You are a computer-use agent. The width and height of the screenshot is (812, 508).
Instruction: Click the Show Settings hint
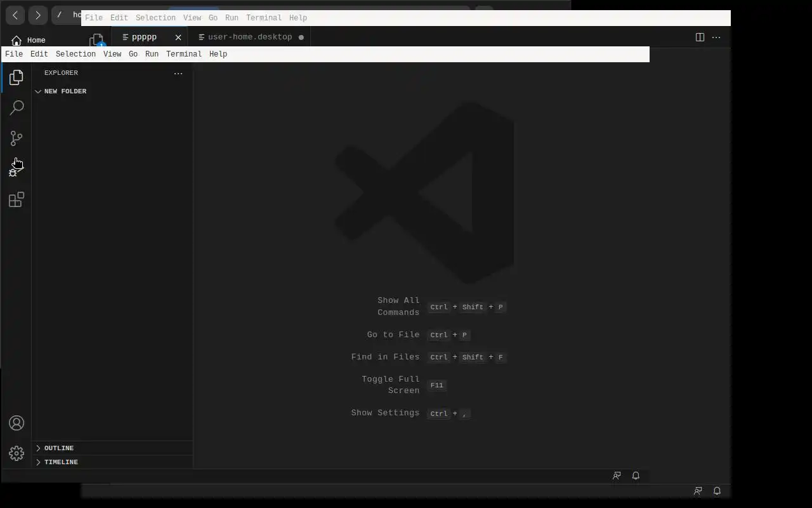pos(385,413)
